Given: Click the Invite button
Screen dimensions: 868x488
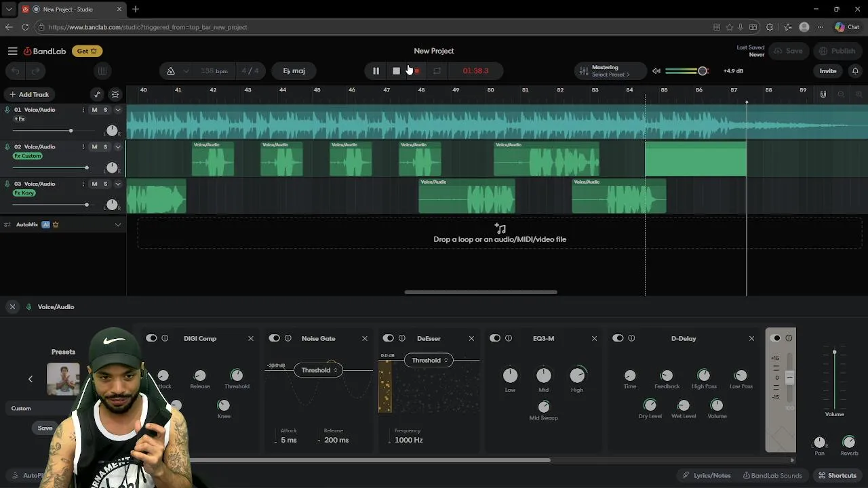Looking at the screenshot, I should pyautogui.click(x=828, y=70).
